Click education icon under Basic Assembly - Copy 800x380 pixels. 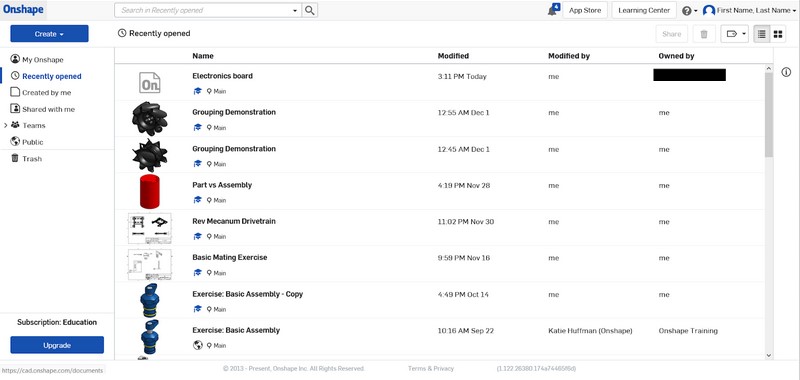(197, 309)
